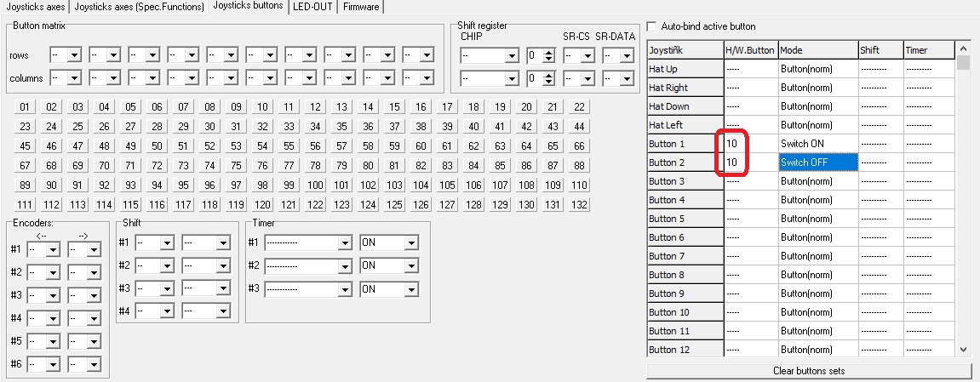Select hardware button 01
The width and height of the screenshot is (980, 382).
[x=25, y=106]
